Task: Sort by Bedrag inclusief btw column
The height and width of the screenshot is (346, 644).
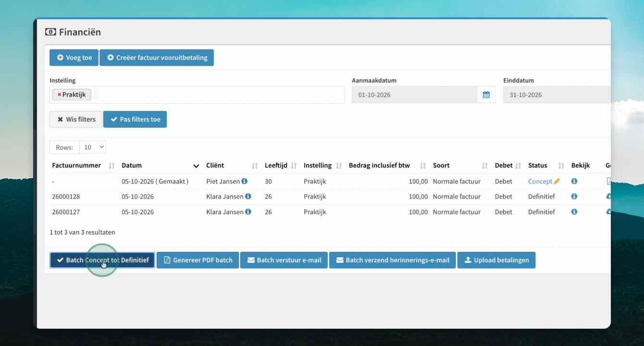Action: coord(423,166)
